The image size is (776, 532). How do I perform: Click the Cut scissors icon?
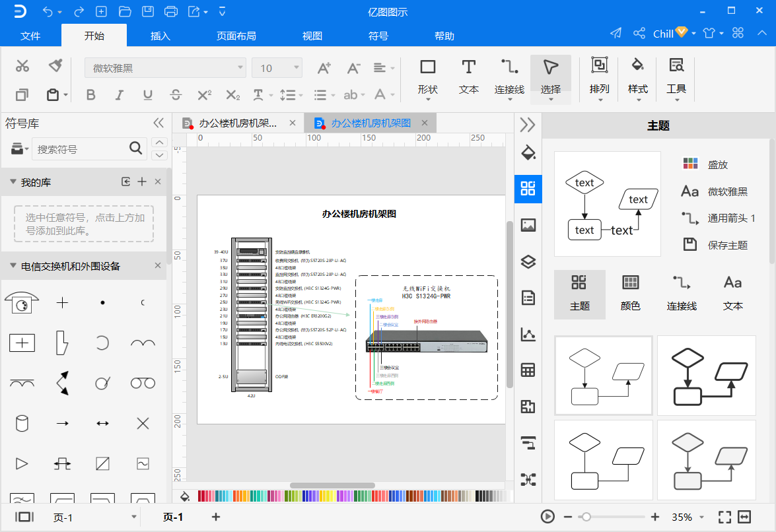[x=22, y=65]
